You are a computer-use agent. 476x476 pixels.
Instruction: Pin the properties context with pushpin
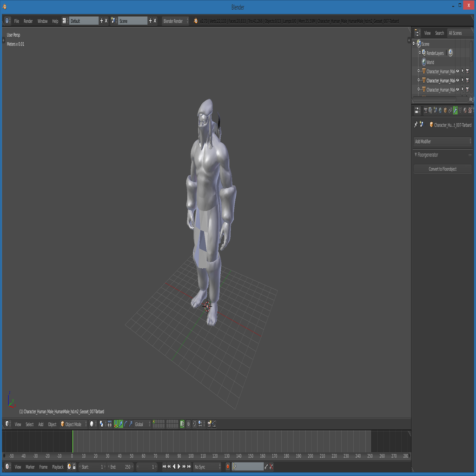click(x=416, y=125)
